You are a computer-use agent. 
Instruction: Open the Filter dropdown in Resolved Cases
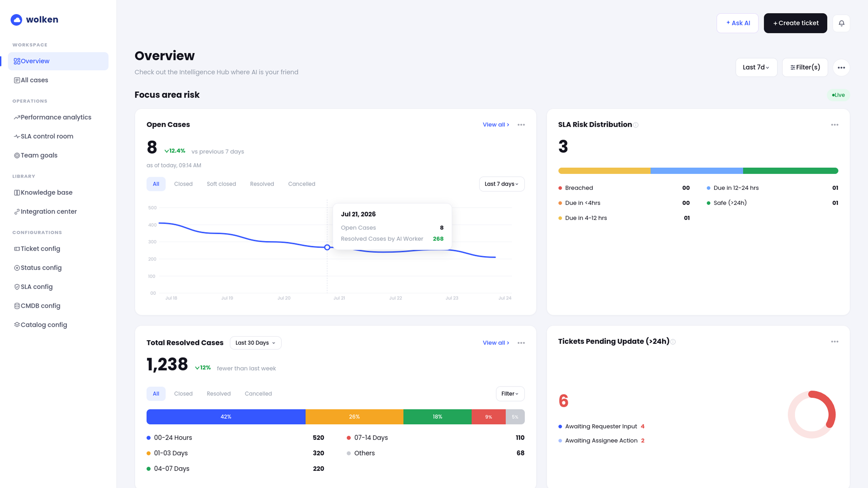pyautogui.click(x=510, y=394)
